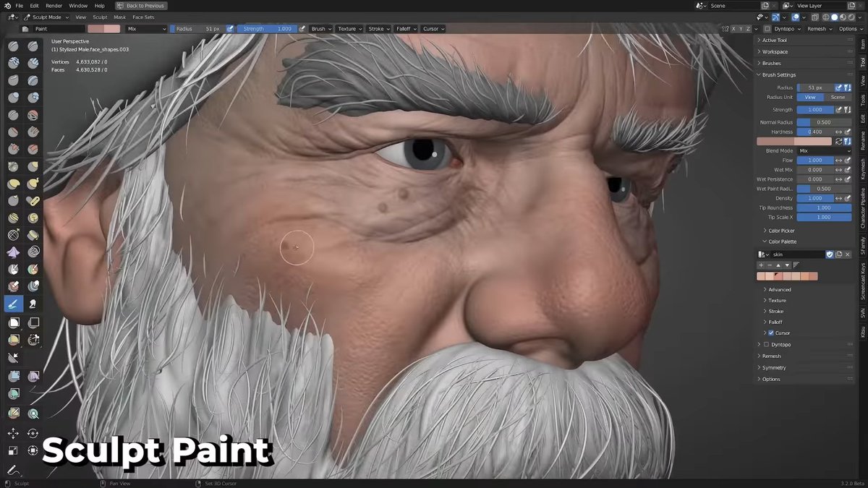The image size is (868, 488).
Task: Open the Face Sets menu
Action: pos(143,17)
